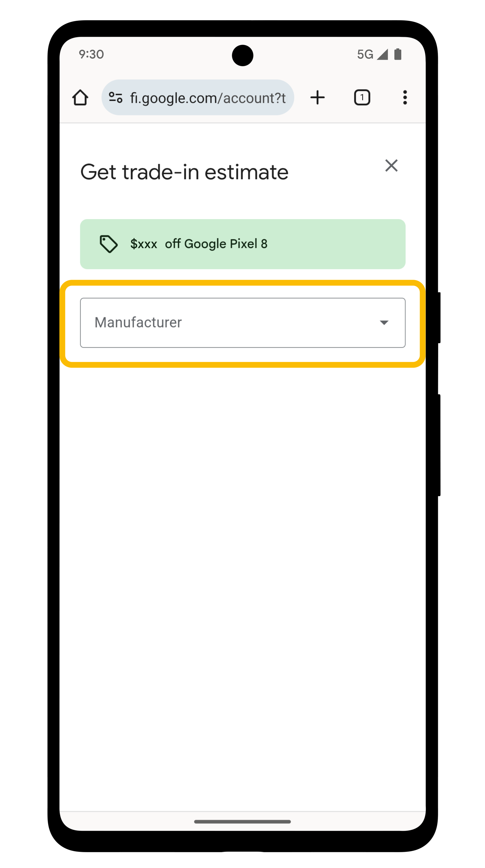Tap the browser home icon
485x868 pixels.
point(80,97)
